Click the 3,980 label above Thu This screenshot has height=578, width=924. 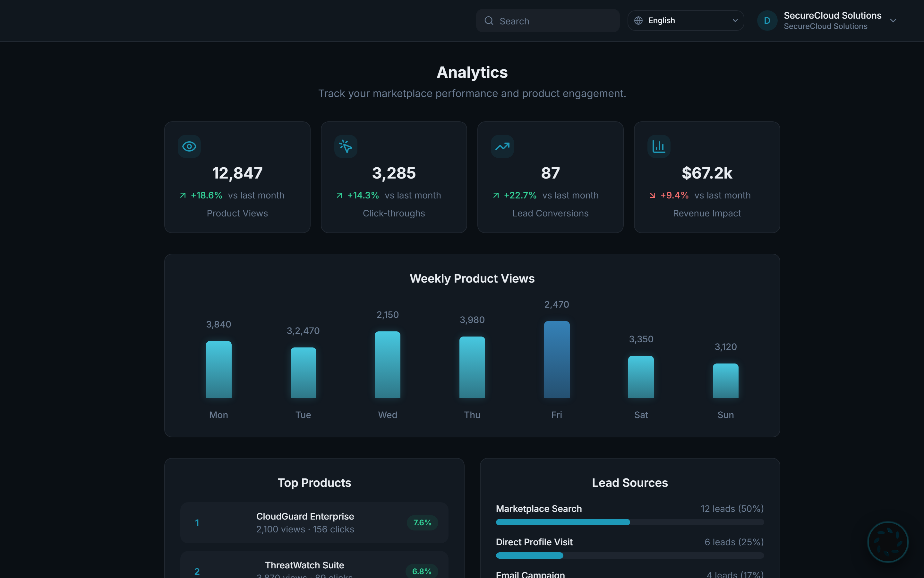coord(472,320)
